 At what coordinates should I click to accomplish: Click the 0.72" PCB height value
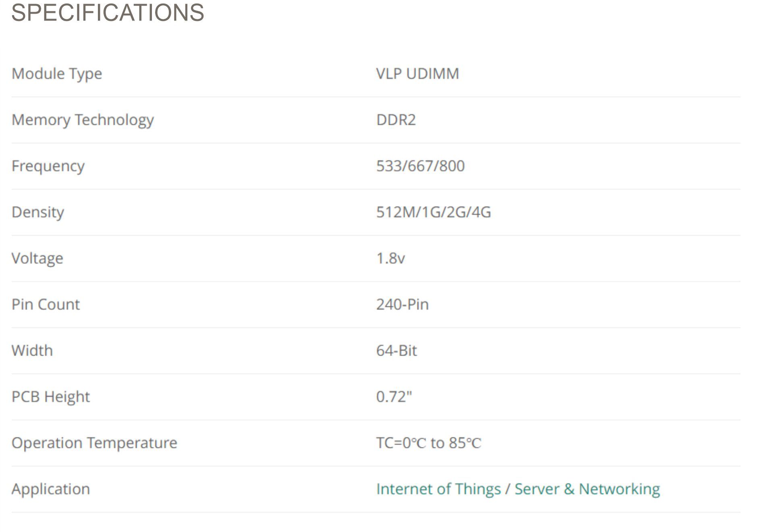[x=394, y=397]
